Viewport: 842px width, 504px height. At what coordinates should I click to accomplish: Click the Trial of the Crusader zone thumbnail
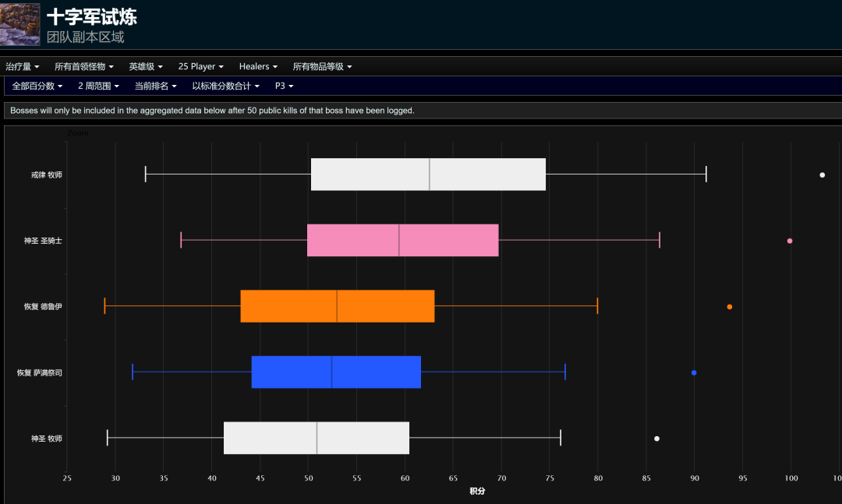[19, 25]
